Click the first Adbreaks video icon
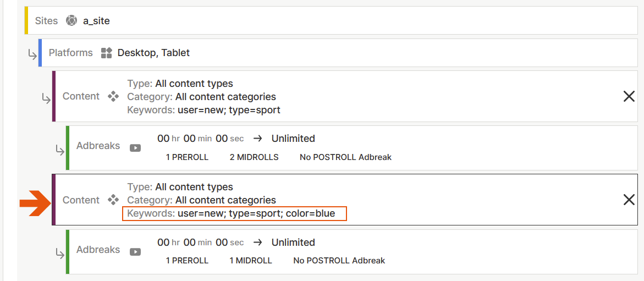The width and height of the screenshot is (644, 281). (x=135, y=147)
